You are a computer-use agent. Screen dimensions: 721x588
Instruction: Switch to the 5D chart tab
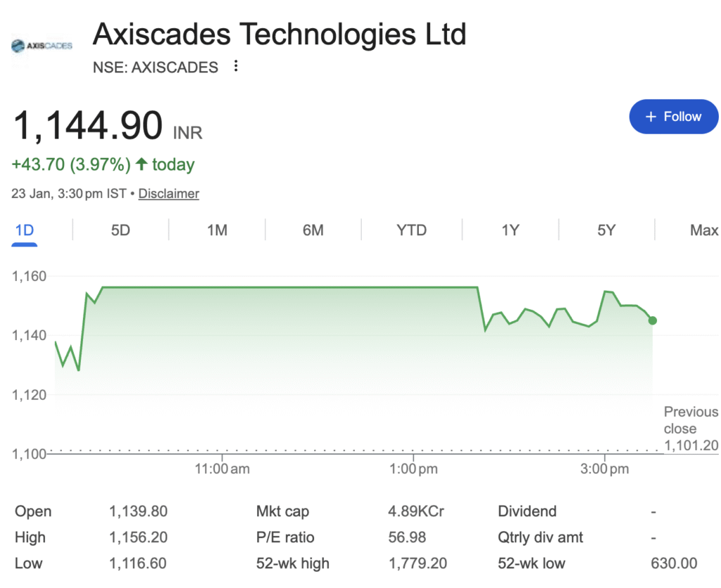(120, 230)
